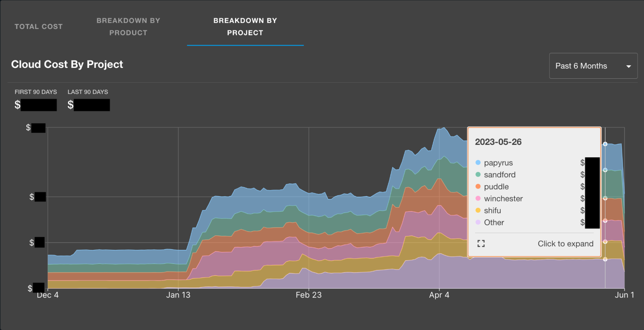The height and width of the screenshot is (330, 644).
Task: Click the Jan 13 axis label
Action: coord(178,295)
